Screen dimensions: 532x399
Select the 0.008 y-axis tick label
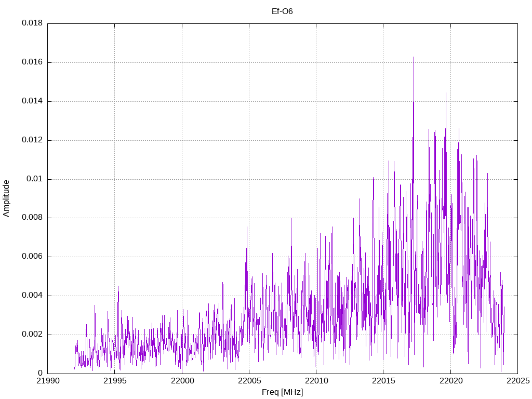(x=32, y=218)
